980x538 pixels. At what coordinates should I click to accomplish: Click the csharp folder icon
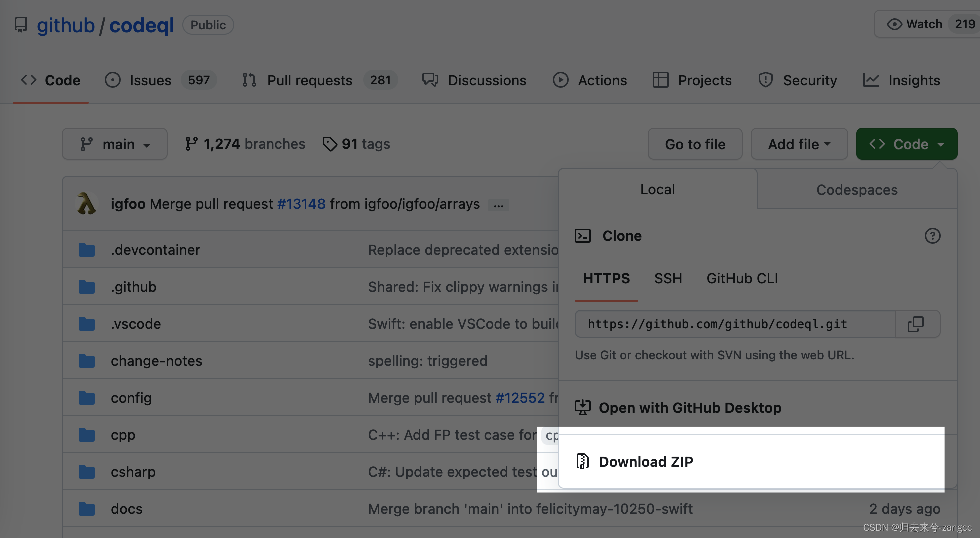pyautogui.click(x=87, y=472)
